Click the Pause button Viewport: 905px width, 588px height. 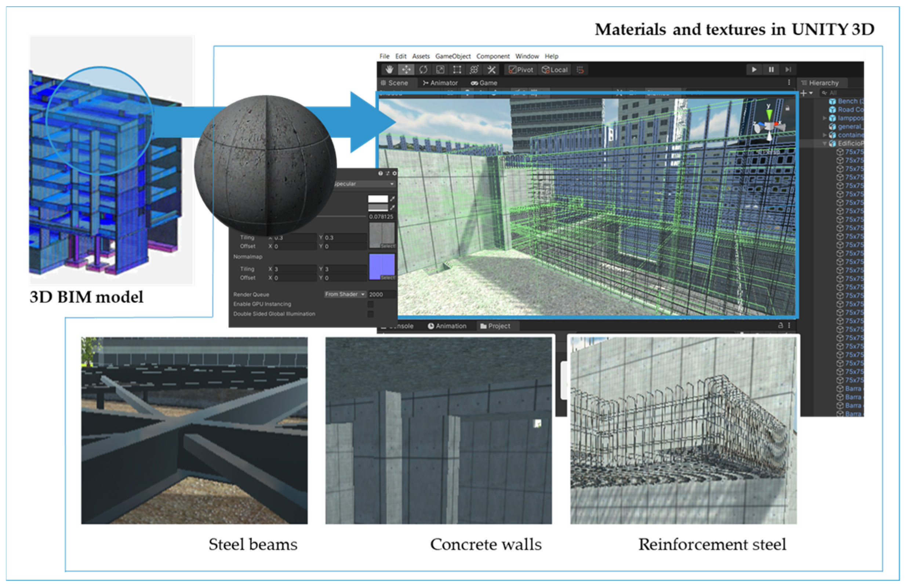tap(771, 70)
